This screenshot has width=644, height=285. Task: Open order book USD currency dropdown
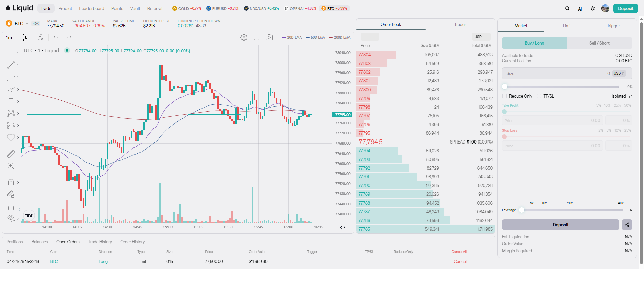pos(481,37)
